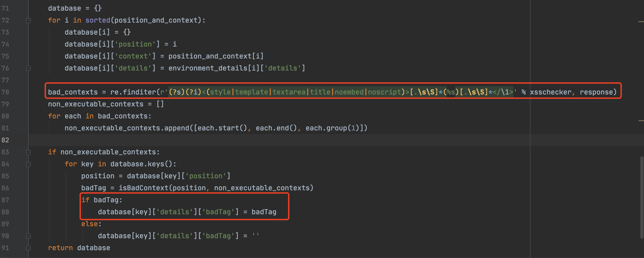The image size is (644, 258).
Task: Click fold end marker at line 91
Action: pos(28,248)
